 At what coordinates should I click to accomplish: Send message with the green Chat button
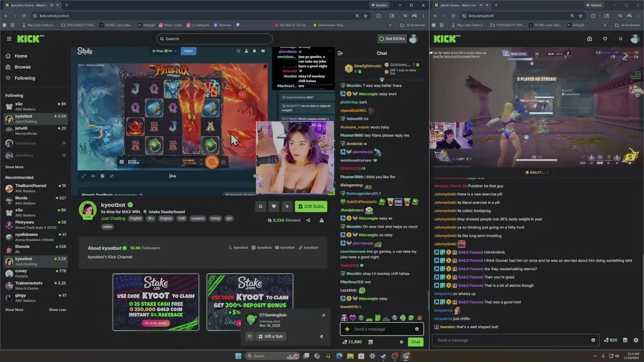pos(416,342)
